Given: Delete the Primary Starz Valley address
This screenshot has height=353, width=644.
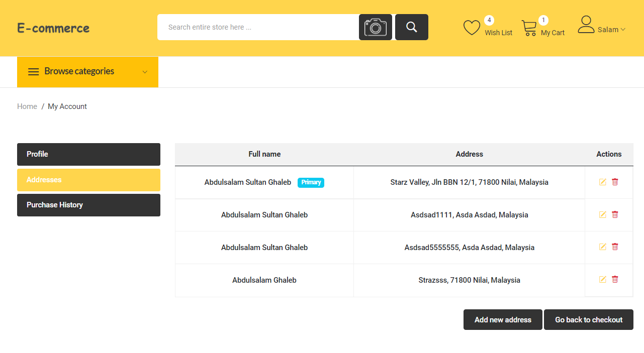Looking at the screenshot, I should point(615,182).
